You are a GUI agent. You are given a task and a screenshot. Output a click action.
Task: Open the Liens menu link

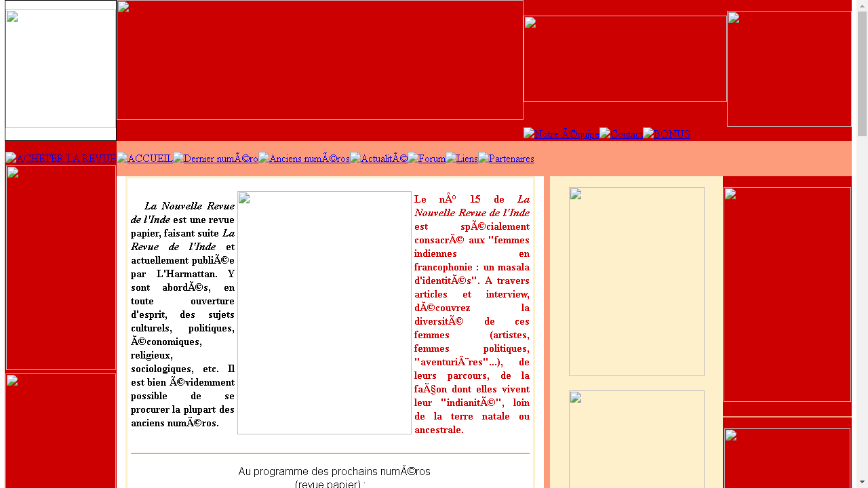[462, 159]
